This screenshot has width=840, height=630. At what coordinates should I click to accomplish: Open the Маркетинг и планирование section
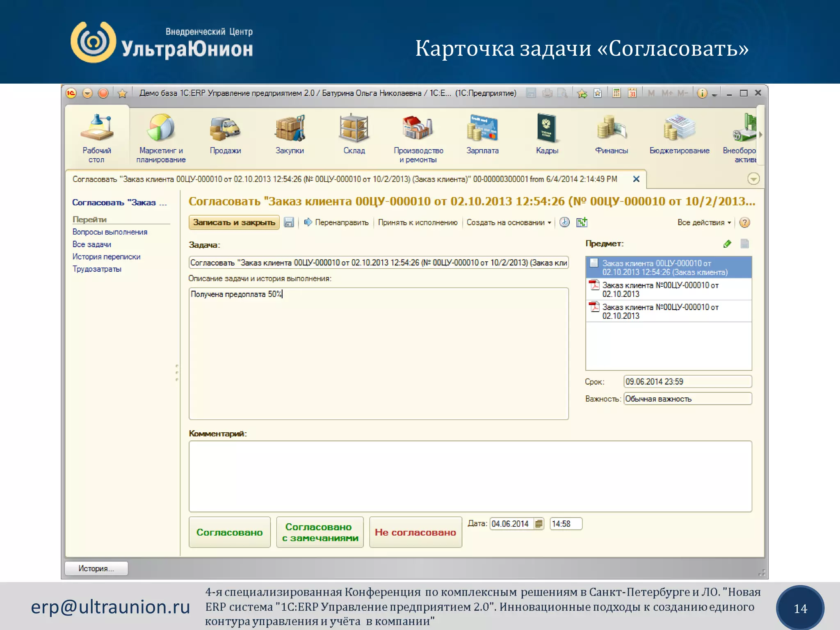(161, 137)
